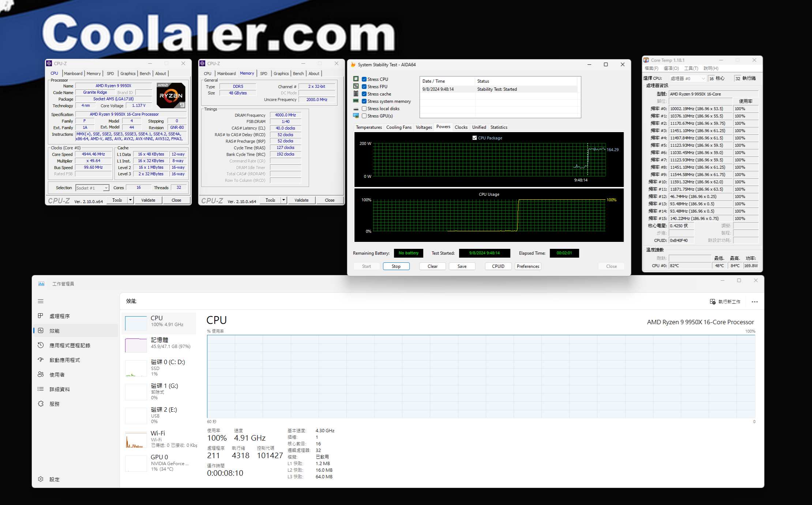This screenshot has height=505, width=812.
Task: Click the Stability Test: Started log row
Action: [499, 89]
